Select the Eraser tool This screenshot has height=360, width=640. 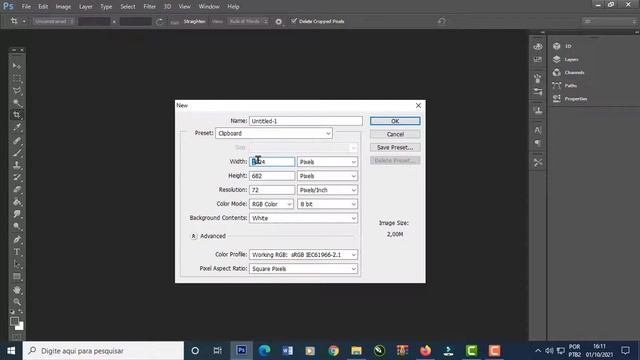coord(17,190)
